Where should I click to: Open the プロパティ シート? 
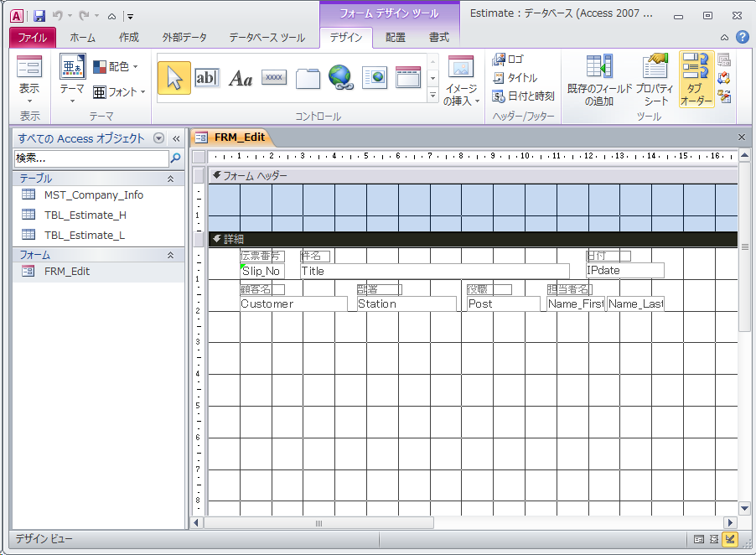point(655,80)
